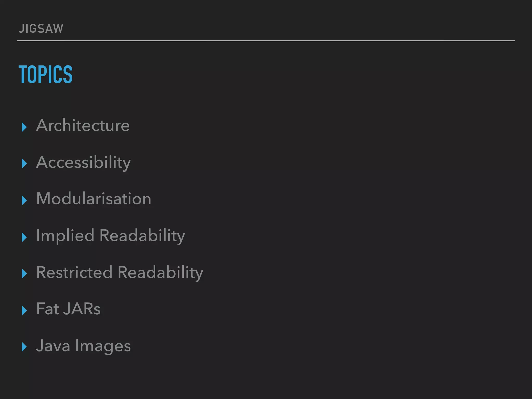Viewport: 532px width, 399px height.
Task: Open the Java Images topic
Action: click(83, 346)
